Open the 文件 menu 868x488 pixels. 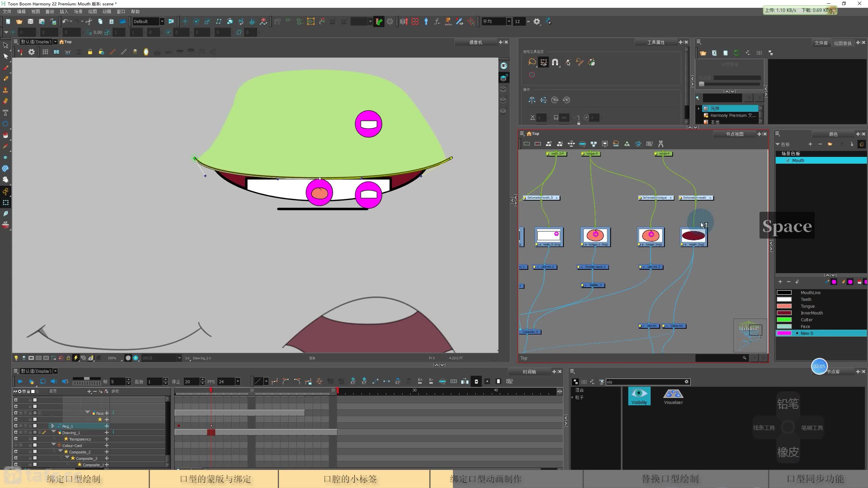pos(7,12)
